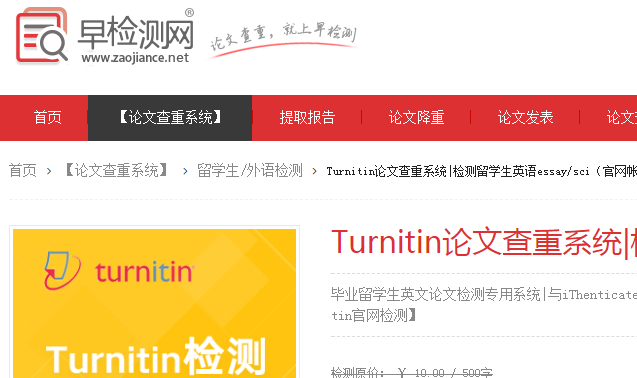
Task: Open 论文发表 menu item
Action: pos(525,117)
